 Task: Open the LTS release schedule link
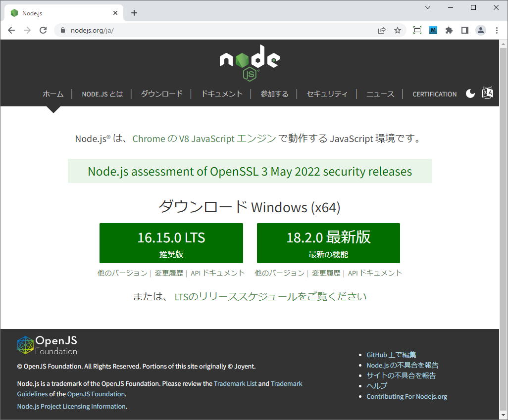pyautogui.click(x=270, y=296)
